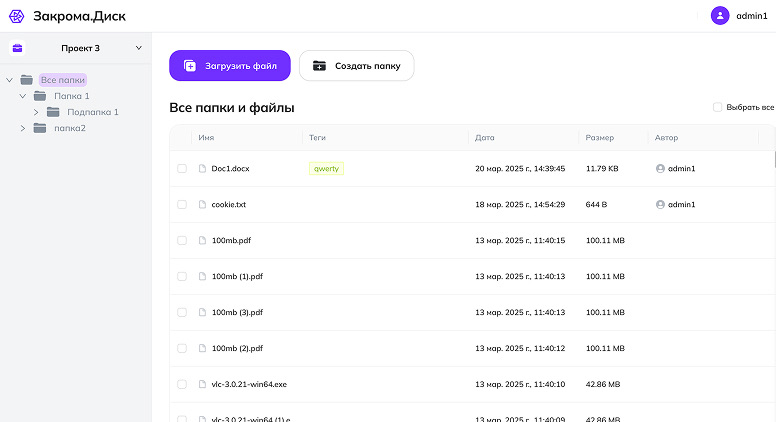Click author name admin1 in the cookie.txt row

click(x=681, y=204)
